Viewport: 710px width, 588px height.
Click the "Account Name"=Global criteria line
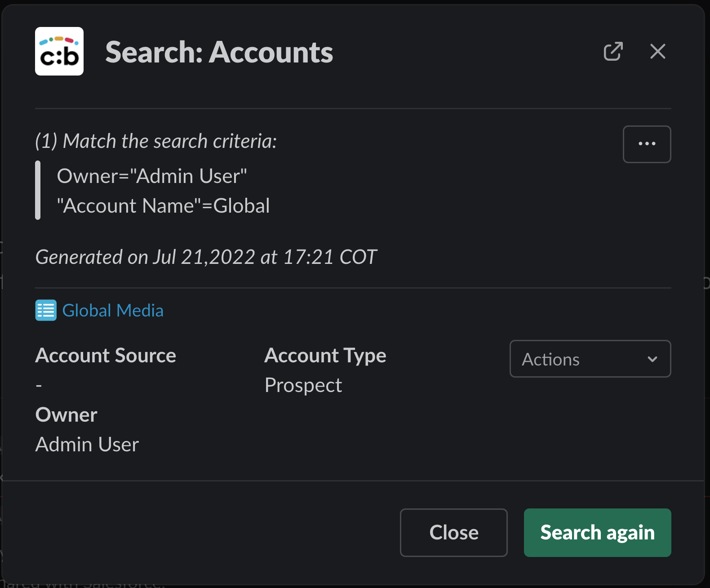(x=163, y=206)
